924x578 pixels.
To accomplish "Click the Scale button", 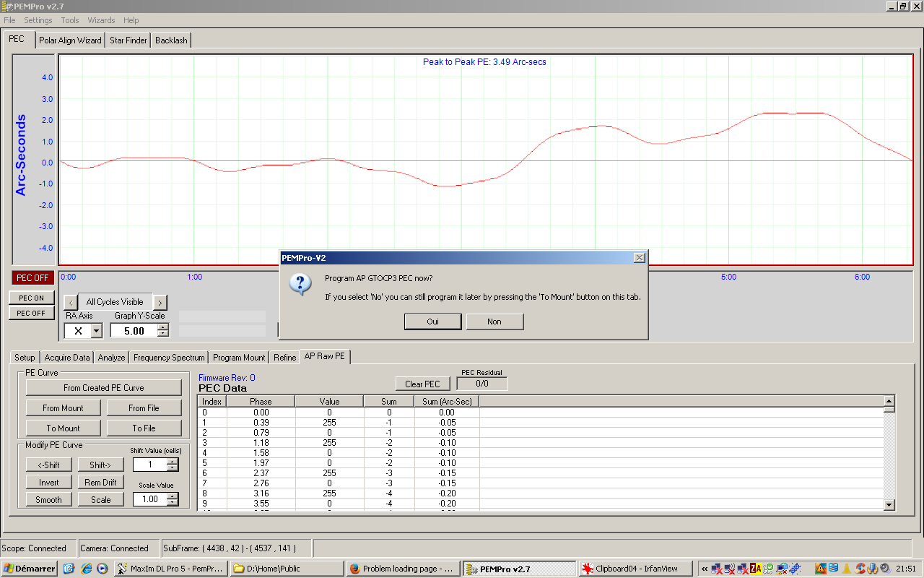I will (x=100, y=500).
